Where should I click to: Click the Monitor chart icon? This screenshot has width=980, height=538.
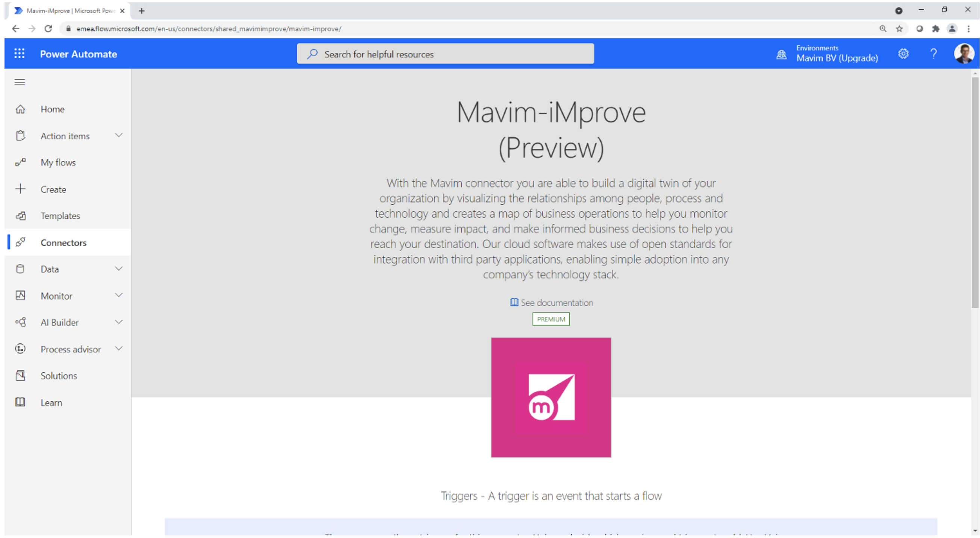coord(21,296)
